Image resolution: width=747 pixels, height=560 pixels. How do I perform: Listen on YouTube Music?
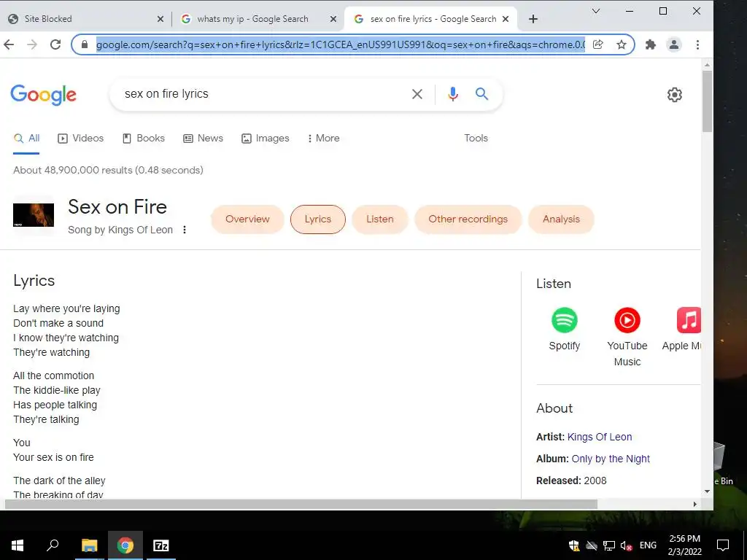pos(627,337)
